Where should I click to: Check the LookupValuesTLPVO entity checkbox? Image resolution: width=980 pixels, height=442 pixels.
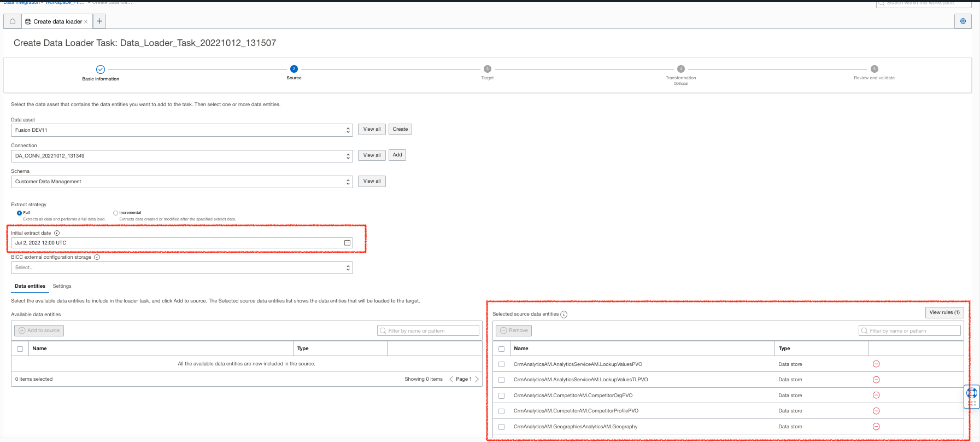(501, 380)
